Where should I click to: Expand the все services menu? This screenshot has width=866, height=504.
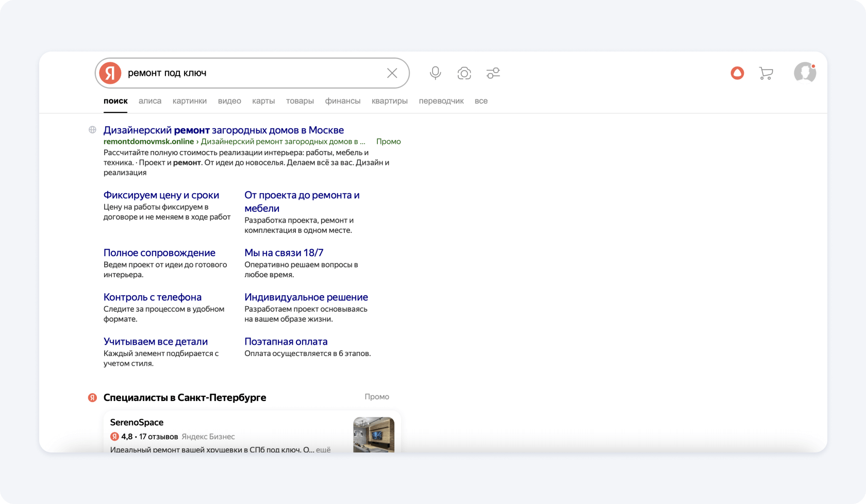click(x=481, y=101)
